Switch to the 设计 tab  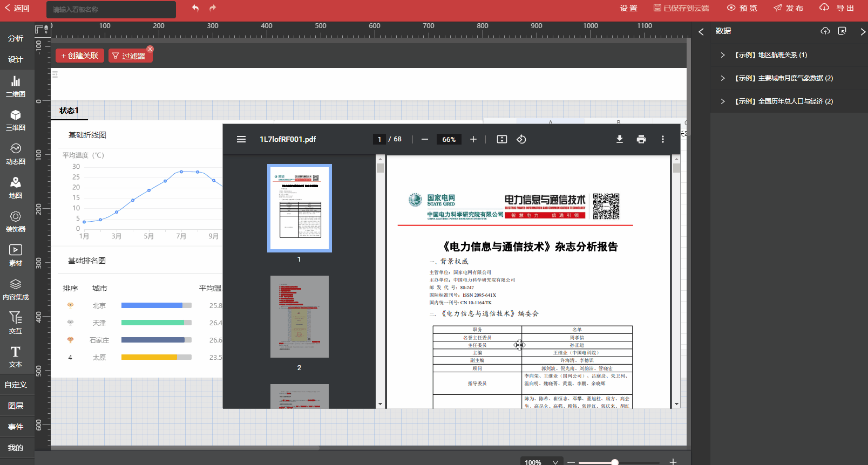[16, 59]
